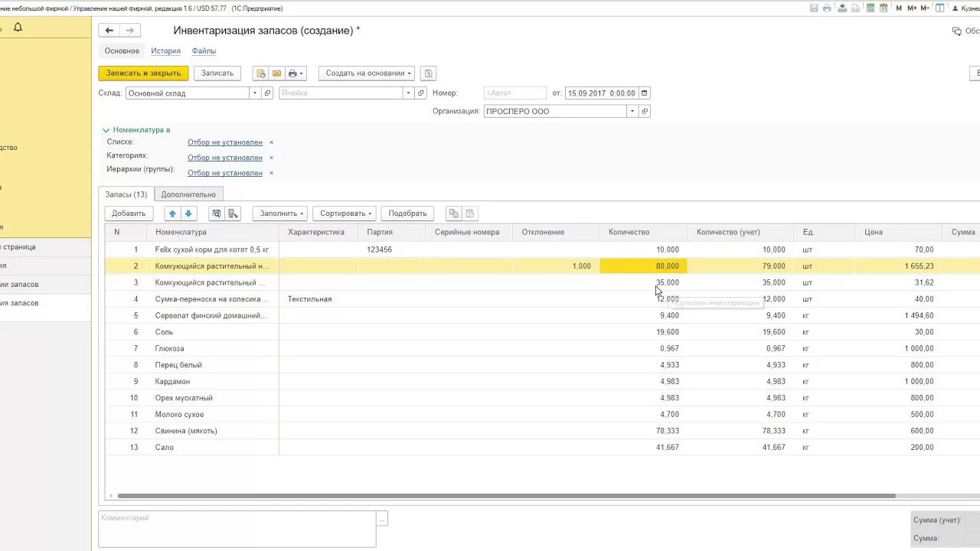This screenshot has width=980, height=551.
Task: Open the discussions chat bubble icon
Action: pyautogui.click(x=956, y=31)
